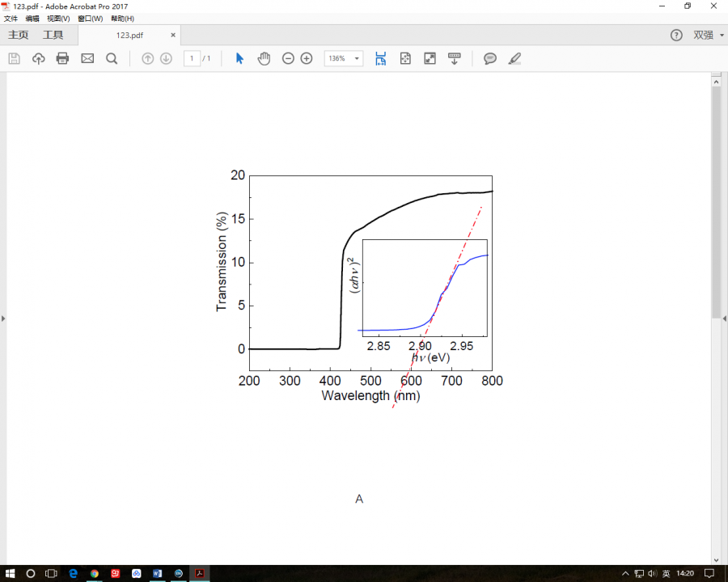Screen dimensions: 728x582
Task: Click the zoom out minus icon
Action: point(288,58)
